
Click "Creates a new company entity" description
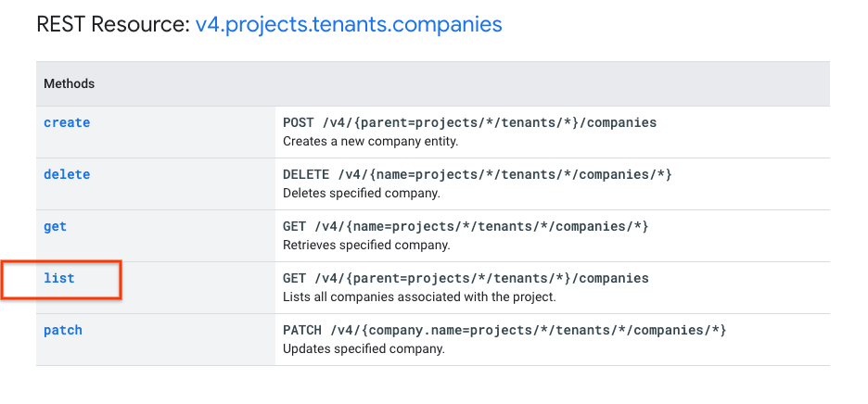pyautogui.click(x=371, y=142)
